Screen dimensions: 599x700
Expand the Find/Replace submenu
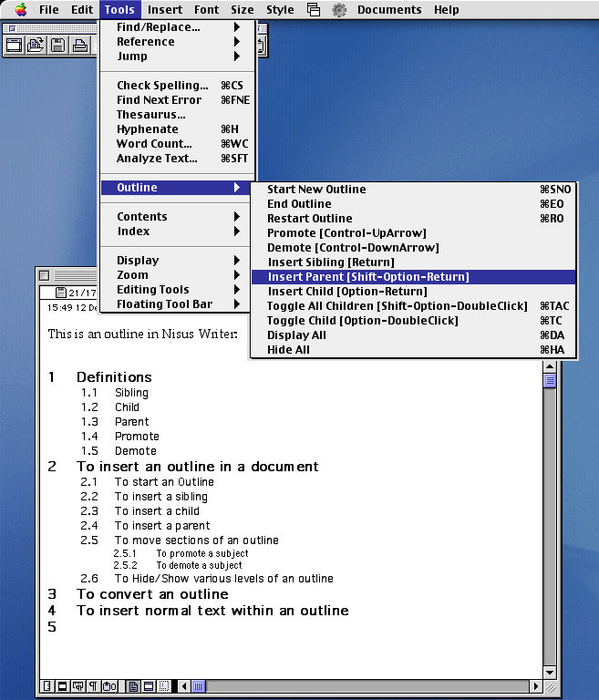(178, 27)
